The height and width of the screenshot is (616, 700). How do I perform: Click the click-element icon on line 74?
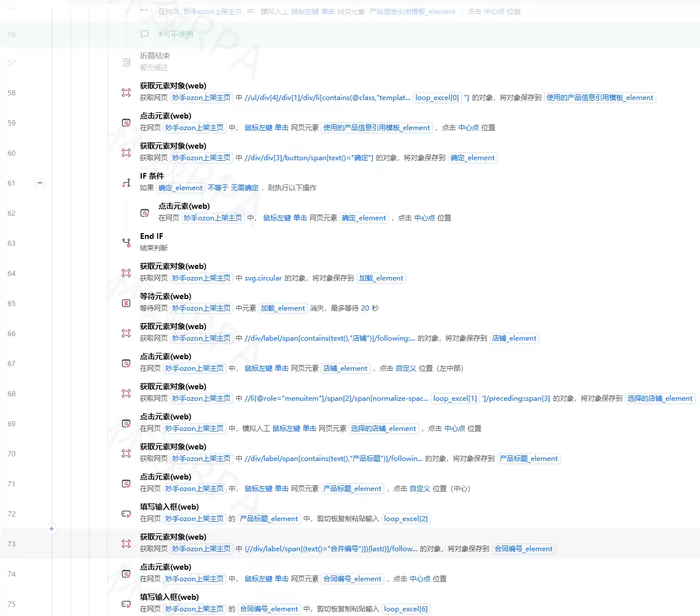126,574
